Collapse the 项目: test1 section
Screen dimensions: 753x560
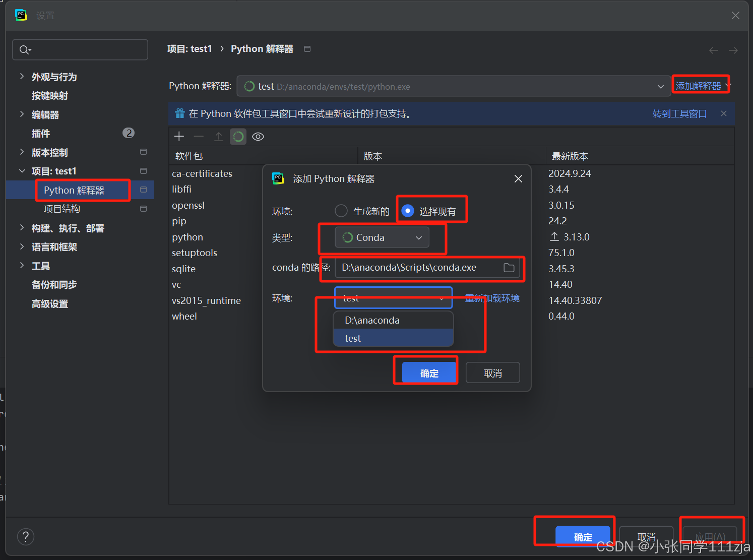coord(22,171)
